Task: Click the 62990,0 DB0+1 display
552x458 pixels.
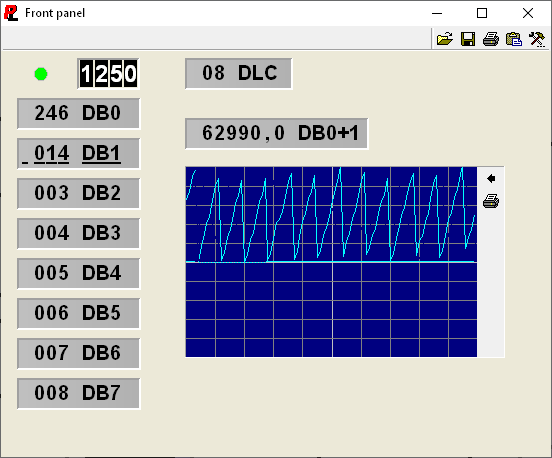Action: [277, 133]
